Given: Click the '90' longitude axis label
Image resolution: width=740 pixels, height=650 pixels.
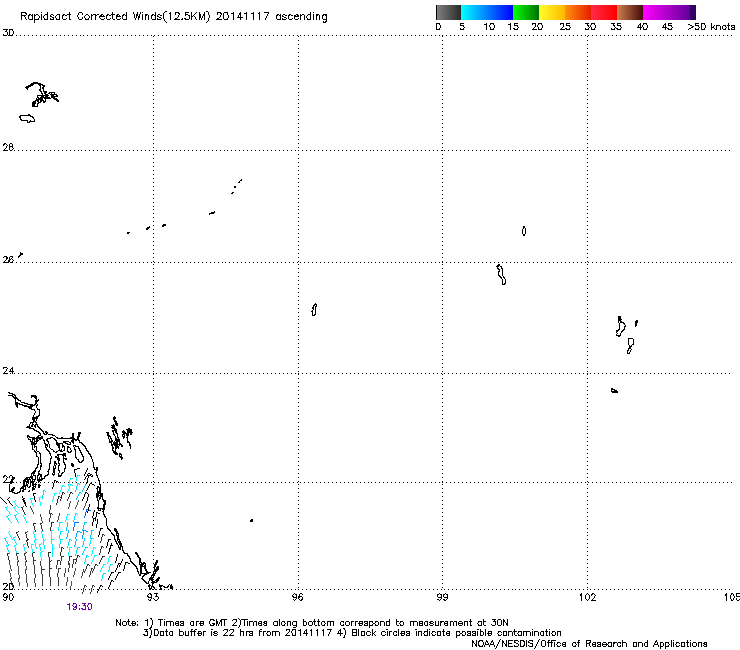Looking at the screenshot, I should coord(8,597).
